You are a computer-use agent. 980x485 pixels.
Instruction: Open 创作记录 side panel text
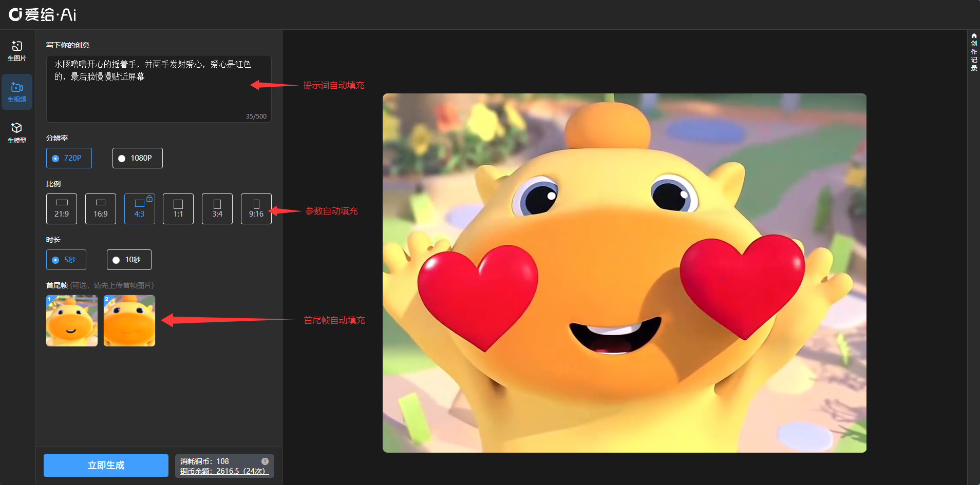point(974,55)
